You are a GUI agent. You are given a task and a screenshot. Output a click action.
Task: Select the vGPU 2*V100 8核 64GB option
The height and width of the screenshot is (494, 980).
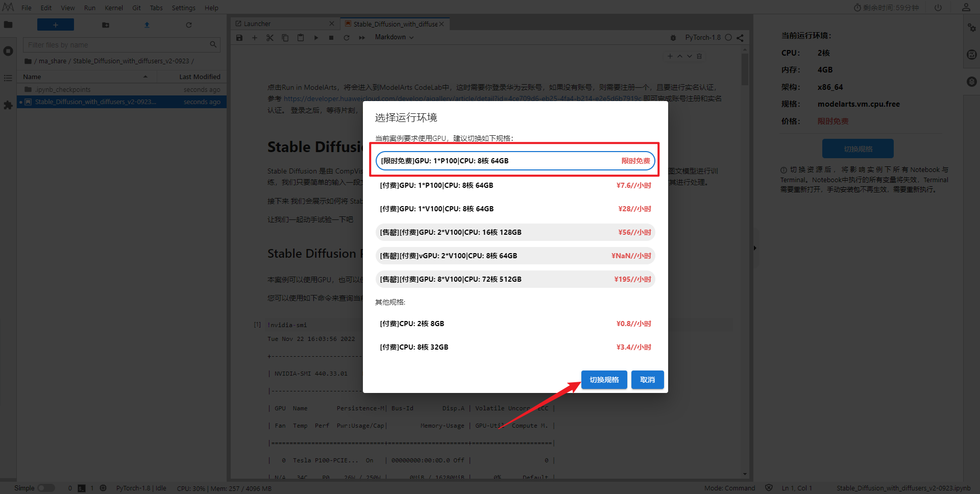516,256
